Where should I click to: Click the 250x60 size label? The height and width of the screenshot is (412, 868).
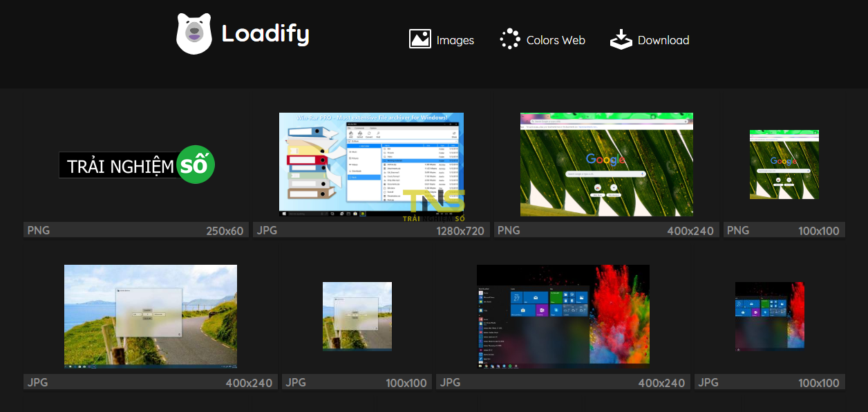(225, 231)
